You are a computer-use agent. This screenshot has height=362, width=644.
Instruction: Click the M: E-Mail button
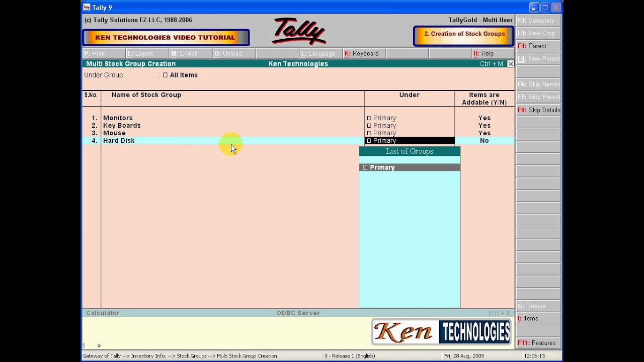[x=190, y=53]
